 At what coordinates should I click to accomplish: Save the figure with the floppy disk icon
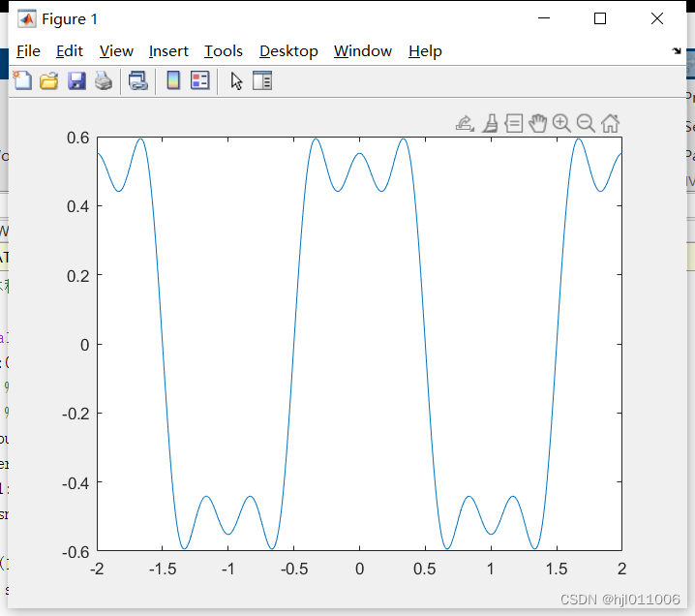pyautogui.click(x=76, y=81)
